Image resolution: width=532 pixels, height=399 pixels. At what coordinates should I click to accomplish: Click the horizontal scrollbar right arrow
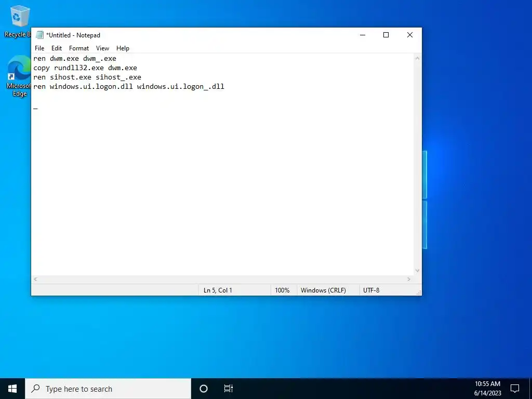[x=409, y=279]
